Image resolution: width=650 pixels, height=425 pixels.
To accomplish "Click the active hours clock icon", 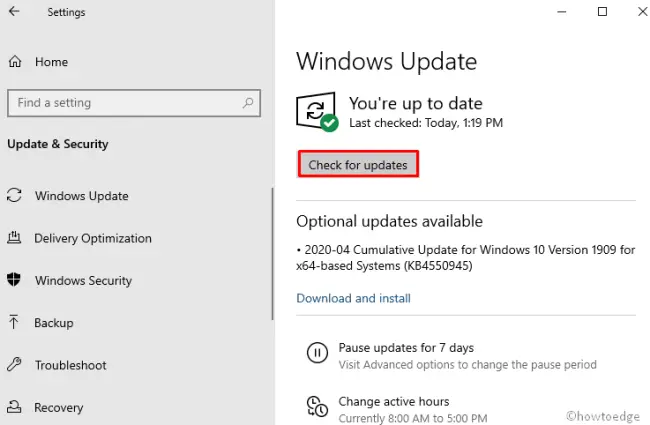I will (317, 406).
